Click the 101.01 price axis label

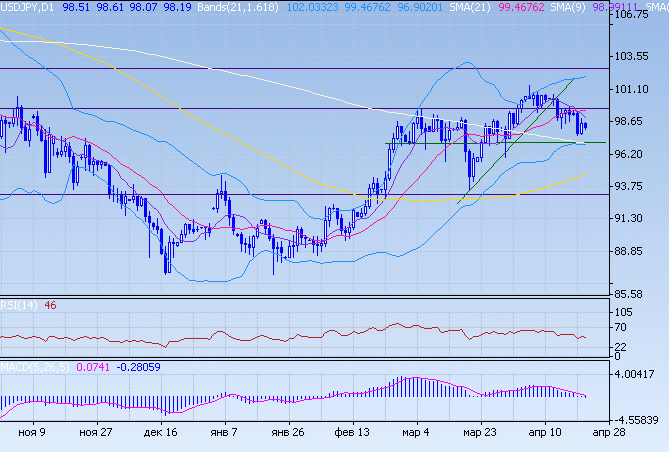pos(635,89)
